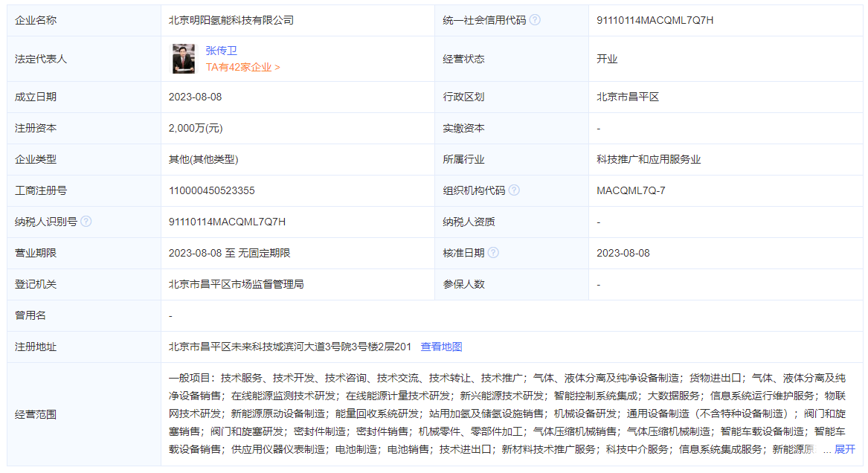Expand business scope with 展开
The height and width of the screenshot is (473, 868).
pos(845,449)
